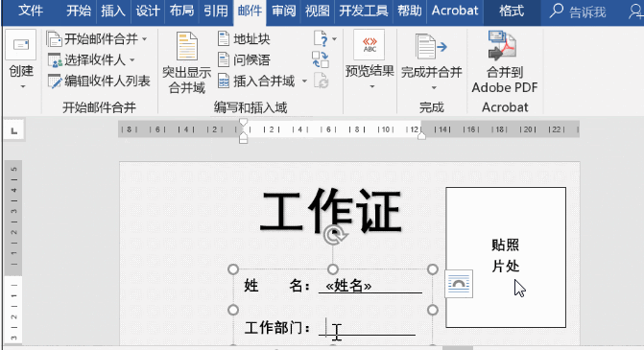Click the rotation handle of the text box
This screenshot has height=350, width=644.
tap(334, 235)
